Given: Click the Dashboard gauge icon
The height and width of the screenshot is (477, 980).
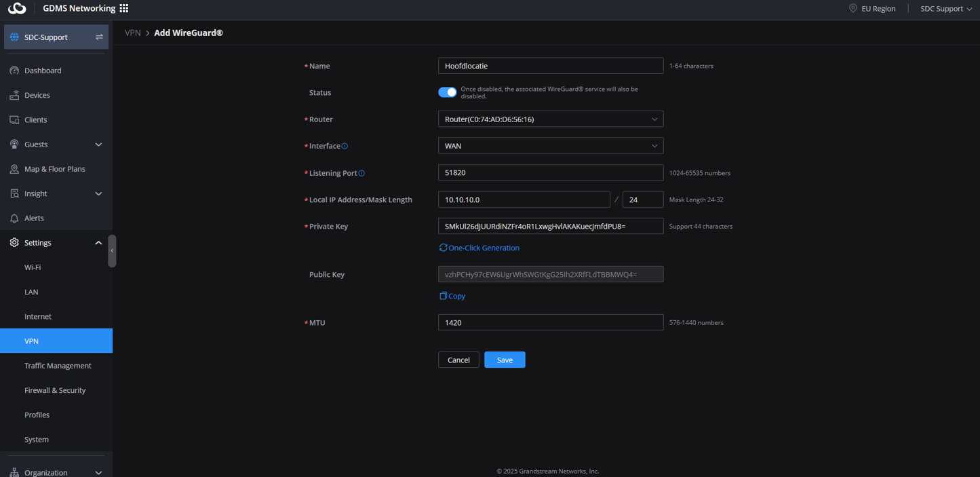Looking at the screenshot, I should [x=14, y=71].
